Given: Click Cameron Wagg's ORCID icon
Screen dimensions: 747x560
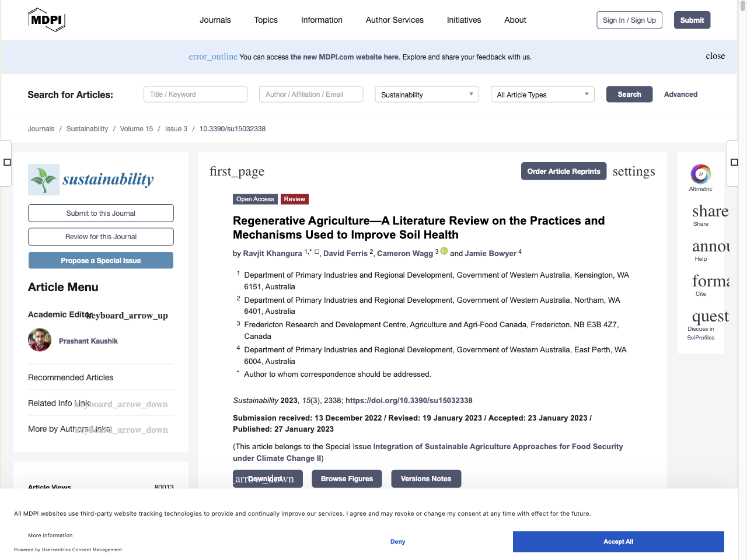Looking at the screenshot, I should coord(444,251).
